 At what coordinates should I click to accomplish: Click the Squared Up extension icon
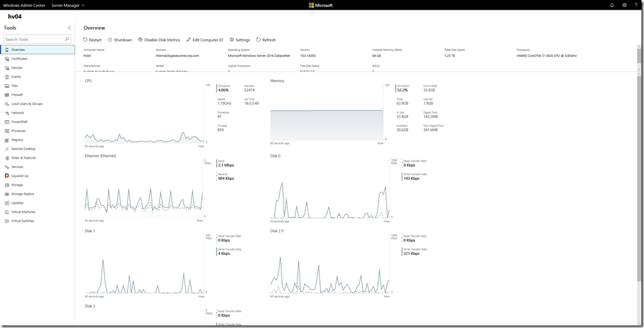click(x=7, y=176)
